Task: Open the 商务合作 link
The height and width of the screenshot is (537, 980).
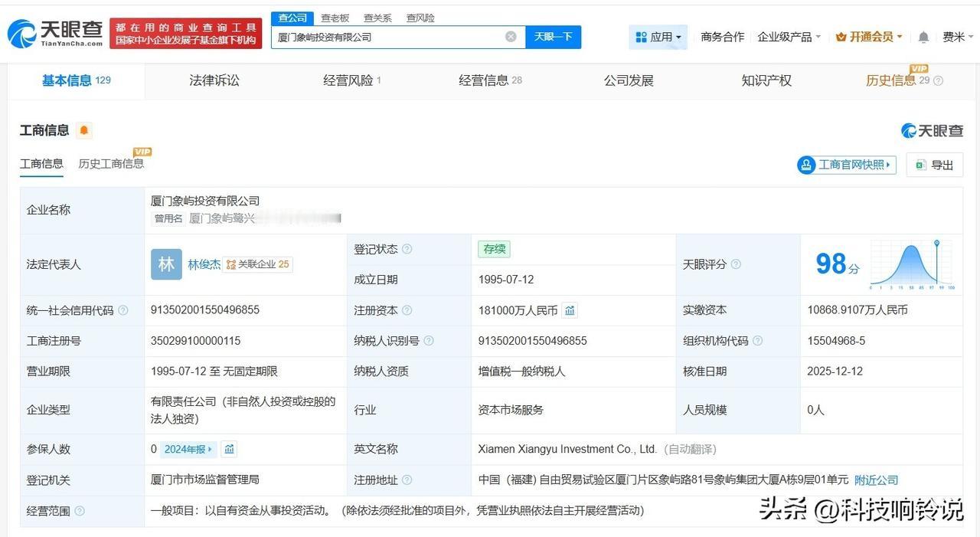Action: click(722, 37)
